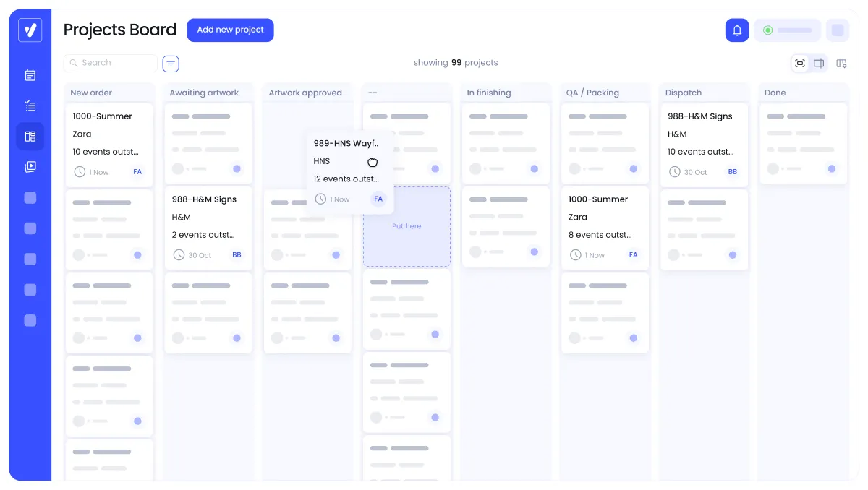Click Add new project button
Image resolution: width=868 pixels, height=490 pixels.
tap(230, 30)
